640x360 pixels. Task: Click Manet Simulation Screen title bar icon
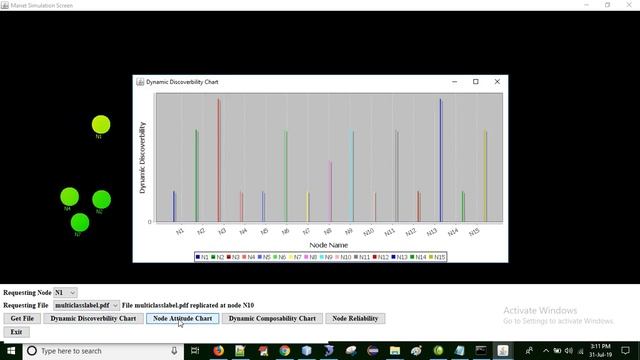[4, 5]
